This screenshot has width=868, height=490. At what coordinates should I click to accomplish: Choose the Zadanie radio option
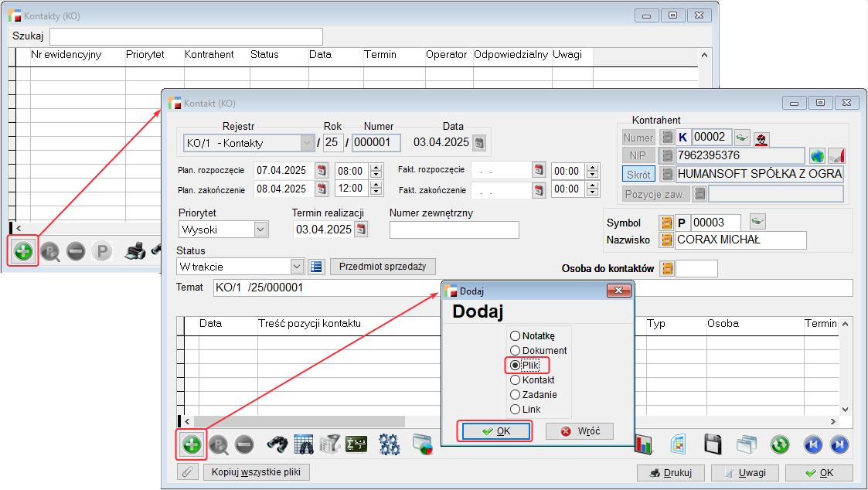click(x=516, y=395)
